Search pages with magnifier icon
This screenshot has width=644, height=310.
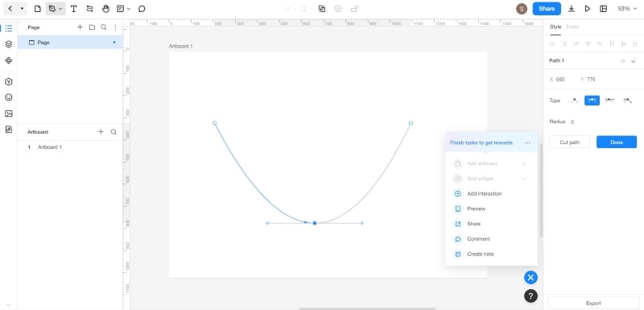click(104, 27)
